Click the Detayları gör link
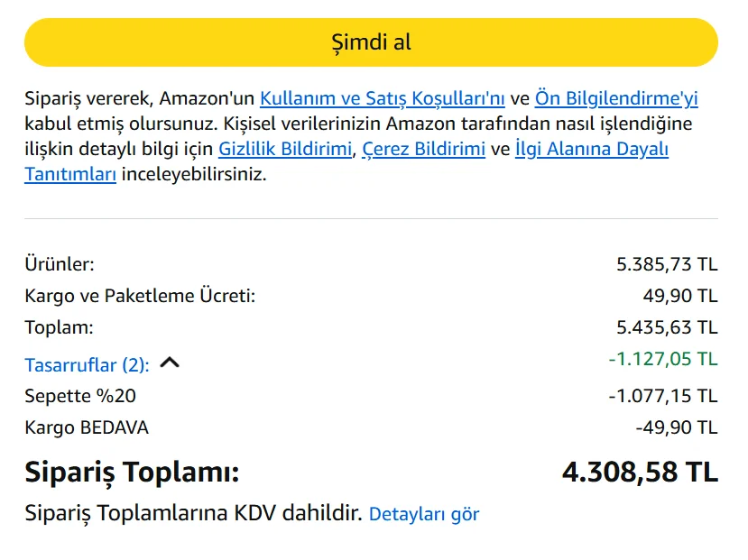748x560 pixels. tap(424, 515)
